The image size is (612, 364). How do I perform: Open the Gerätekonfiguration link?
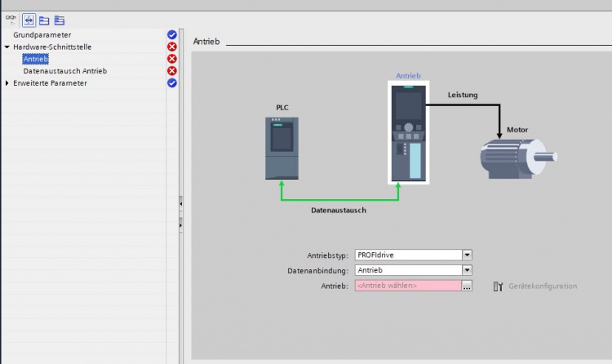point(543,286)
